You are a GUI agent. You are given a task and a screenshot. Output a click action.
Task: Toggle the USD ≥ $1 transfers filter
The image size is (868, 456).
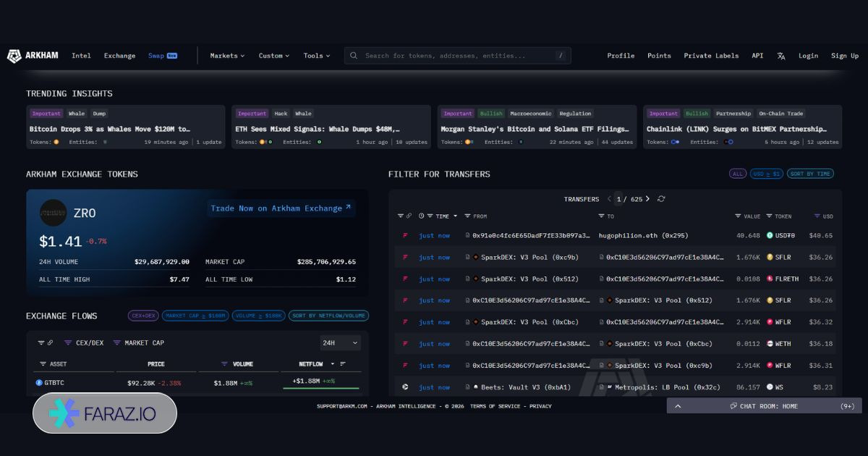pos(767,174)
